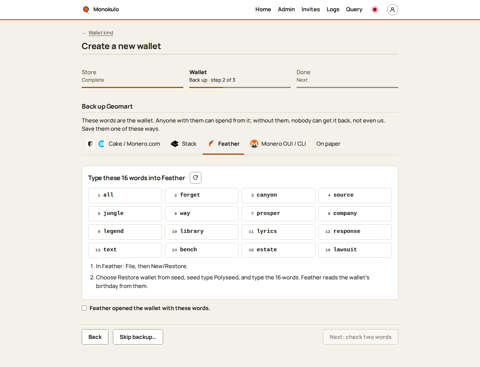
Task: Click the Store step in progress tracker
Action: pyautogui.click(x=132, y=77)
